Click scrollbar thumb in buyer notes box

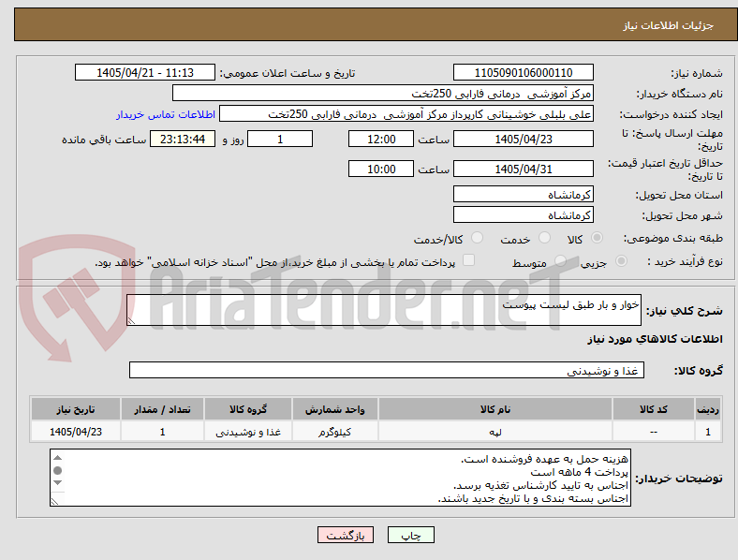pos(57,471)
